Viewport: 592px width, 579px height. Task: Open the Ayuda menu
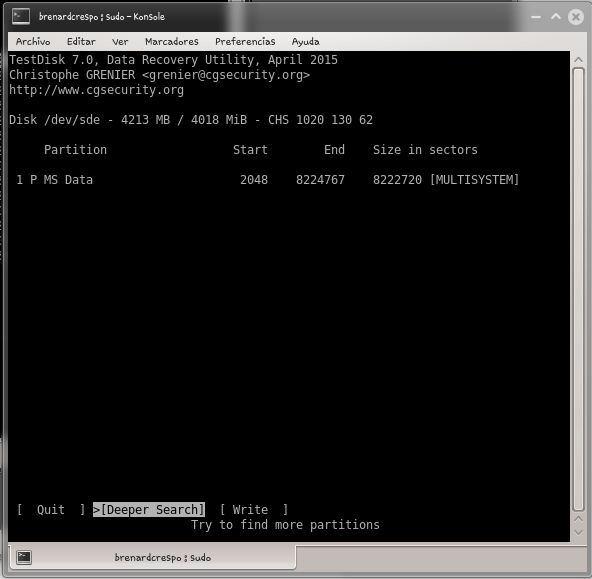(x=305, y=42)
